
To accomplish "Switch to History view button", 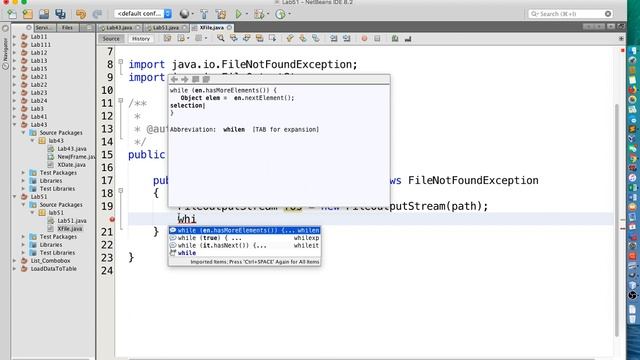I will 141,38.
